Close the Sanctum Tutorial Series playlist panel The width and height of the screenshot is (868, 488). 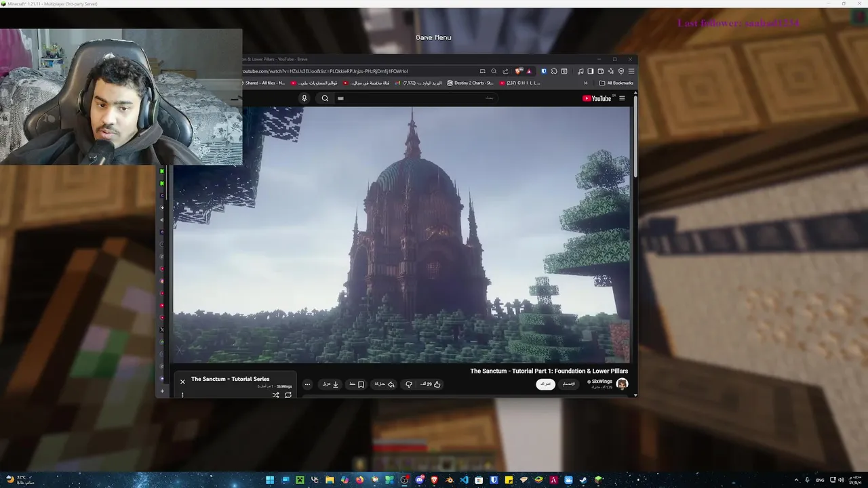[x=182, y=382]
